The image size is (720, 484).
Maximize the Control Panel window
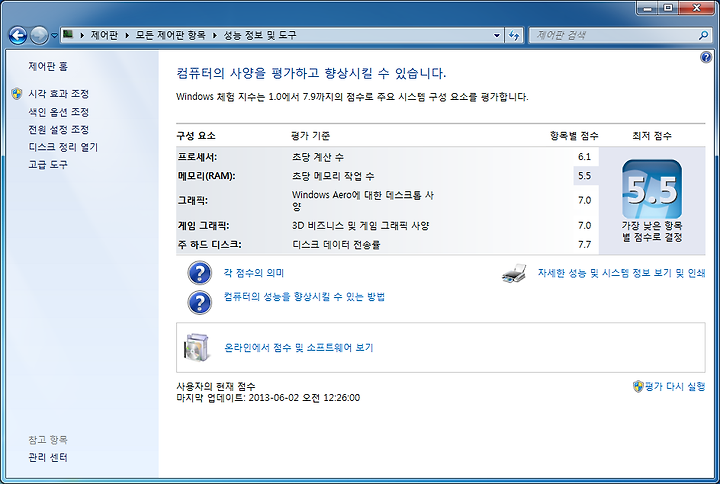click(x=668, y=8)
